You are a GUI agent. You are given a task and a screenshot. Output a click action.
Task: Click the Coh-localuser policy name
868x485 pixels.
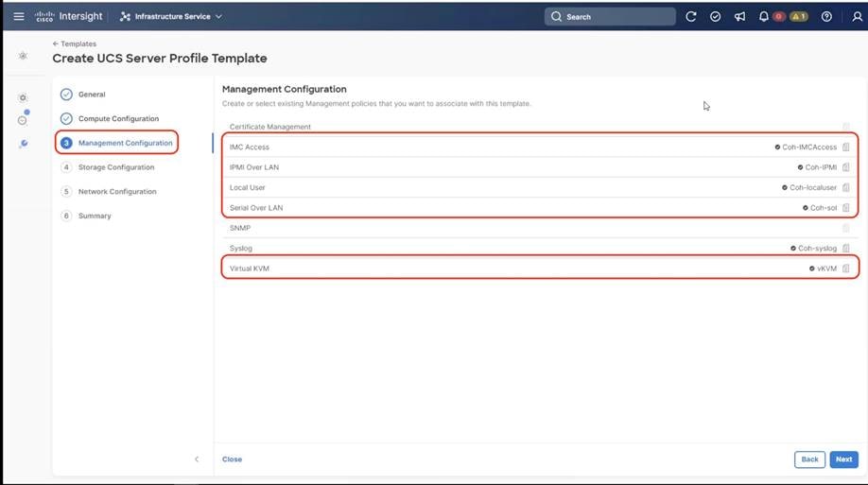click(x=812, y=188)
